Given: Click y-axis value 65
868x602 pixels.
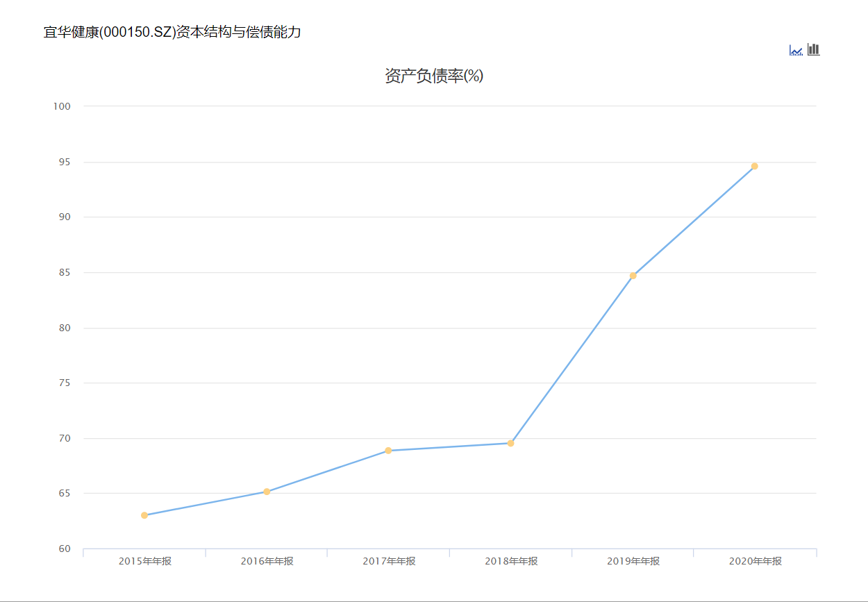Looking at the screenshot, I should [65, 494].
